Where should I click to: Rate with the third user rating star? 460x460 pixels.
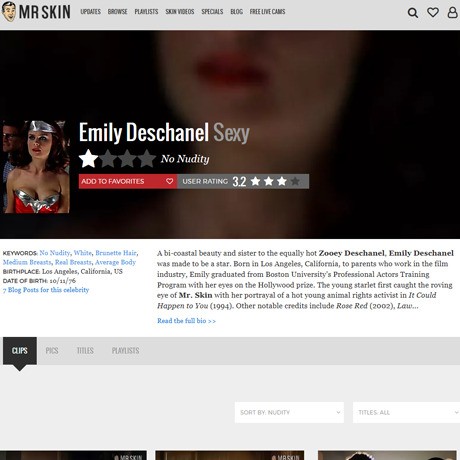[x=282, y=181]
